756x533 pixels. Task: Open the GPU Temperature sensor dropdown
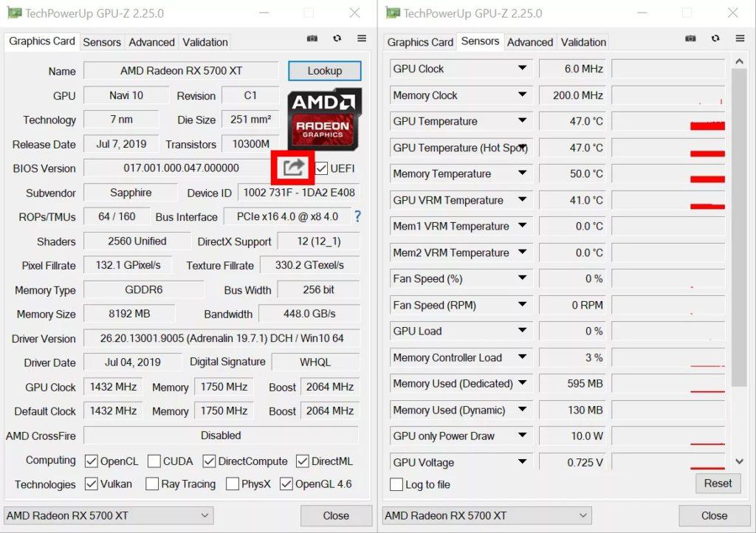coord(522,120)
